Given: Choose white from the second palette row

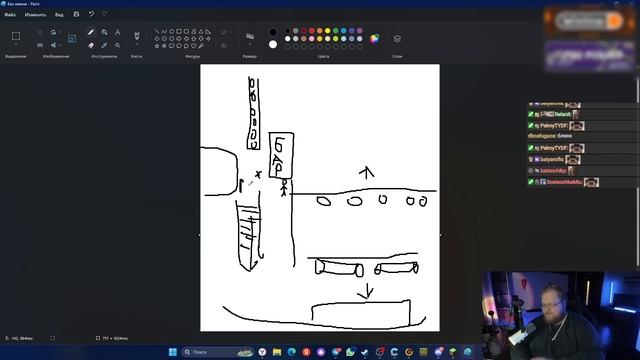Looking at the screenshot, I should click(288, 38).
